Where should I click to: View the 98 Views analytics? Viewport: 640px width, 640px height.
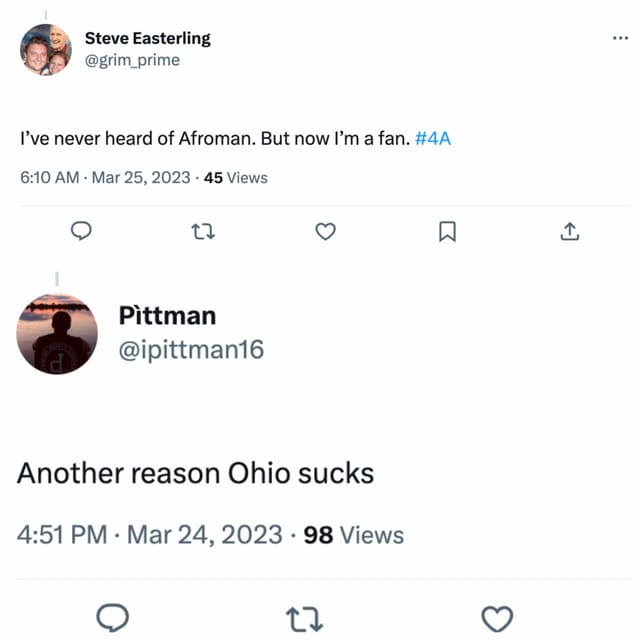tap(353, 534)
